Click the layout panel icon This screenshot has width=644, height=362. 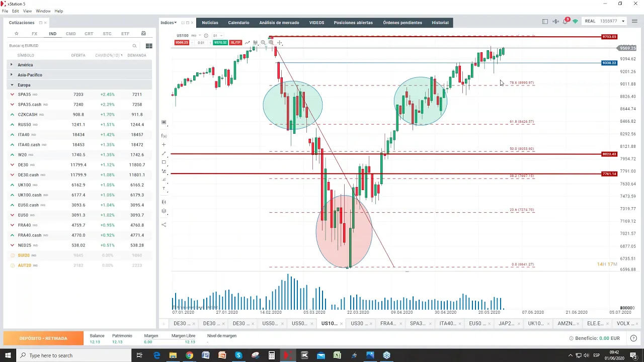[545, 22]
